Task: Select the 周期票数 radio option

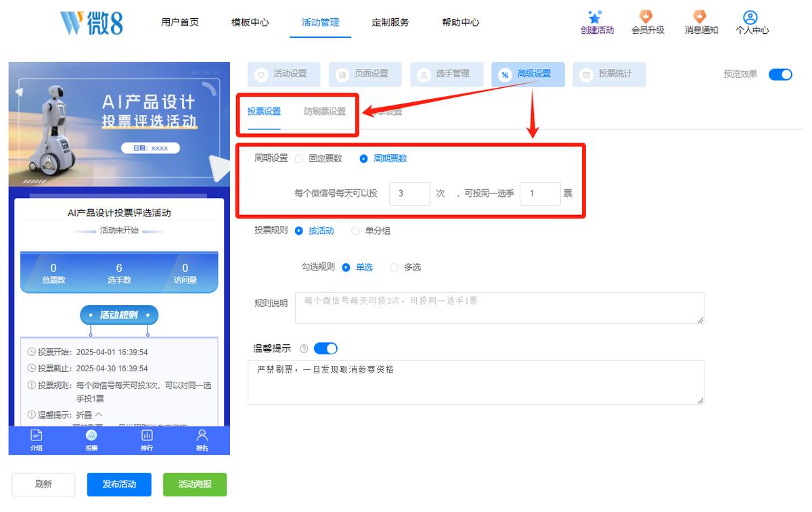Action: (364, 158)
